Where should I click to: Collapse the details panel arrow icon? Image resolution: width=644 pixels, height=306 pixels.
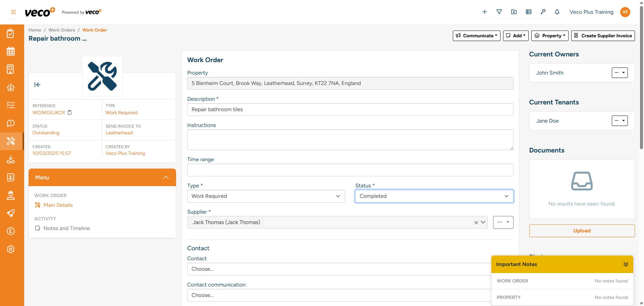tap(37, 85)
